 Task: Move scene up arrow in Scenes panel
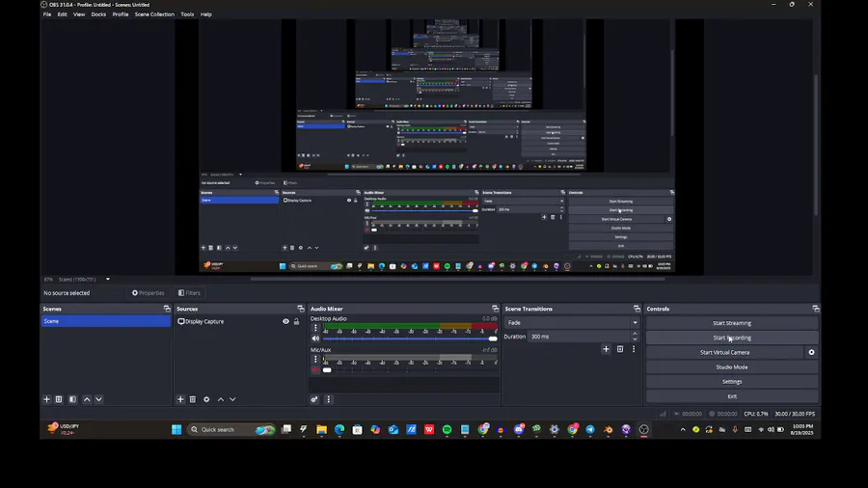click(x=87, y=399)
